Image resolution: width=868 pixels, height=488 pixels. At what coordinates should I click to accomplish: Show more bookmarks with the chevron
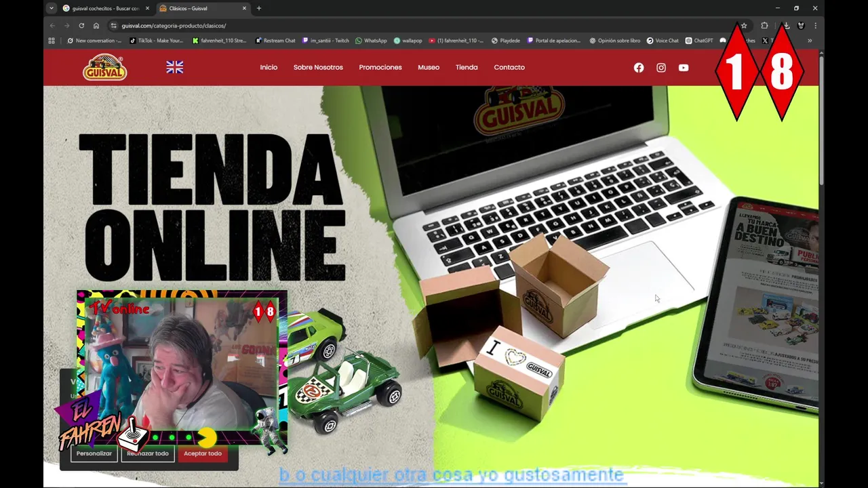tap(810, 41)
